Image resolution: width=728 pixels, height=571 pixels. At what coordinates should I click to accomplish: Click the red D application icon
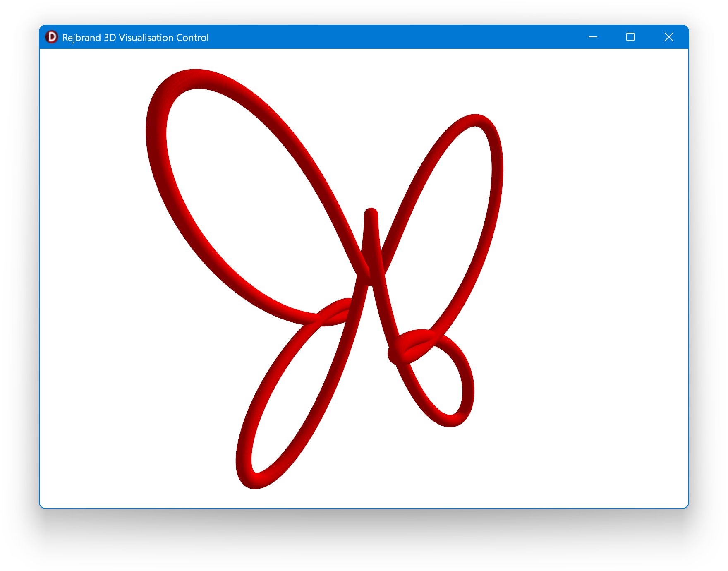click(52, 37)
